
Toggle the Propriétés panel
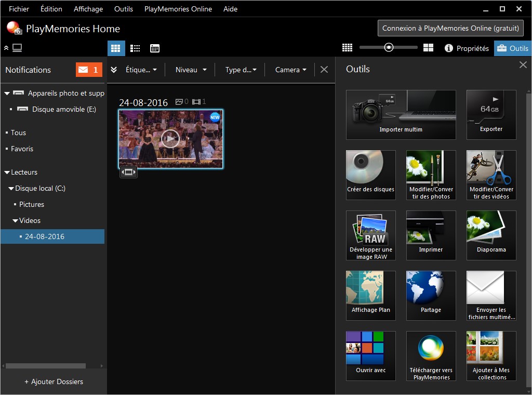[467, 48]
